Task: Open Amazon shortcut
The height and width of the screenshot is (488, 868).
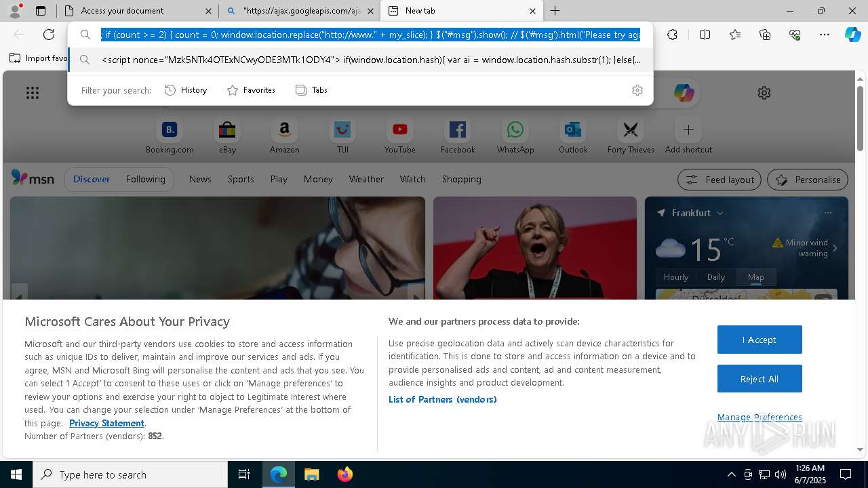Action: coord(284,136)
